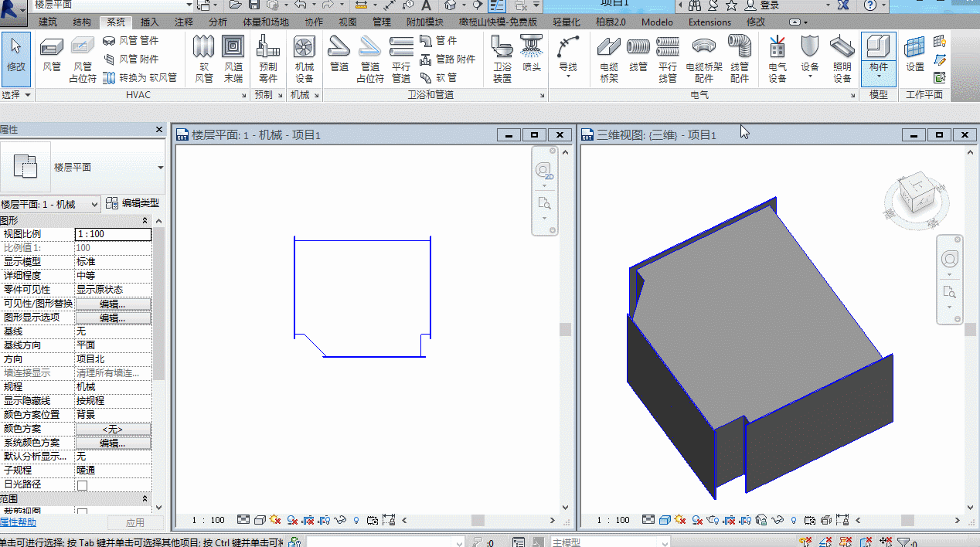Switch to the Modelo ribbon tab
The width and height of the screenshot is (980, 547).
(657, 22)
